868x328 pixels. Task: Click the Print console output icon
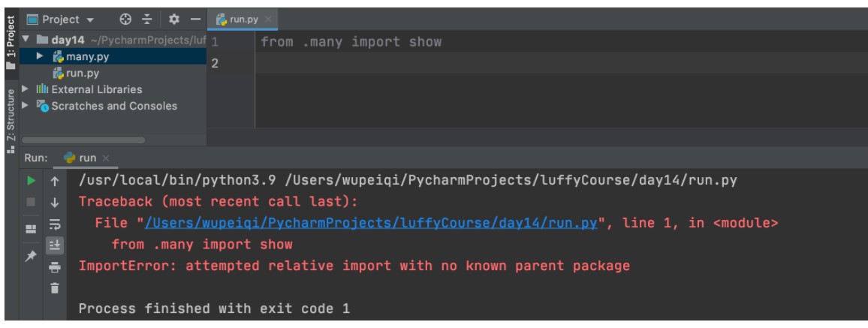tap(55, 266)
